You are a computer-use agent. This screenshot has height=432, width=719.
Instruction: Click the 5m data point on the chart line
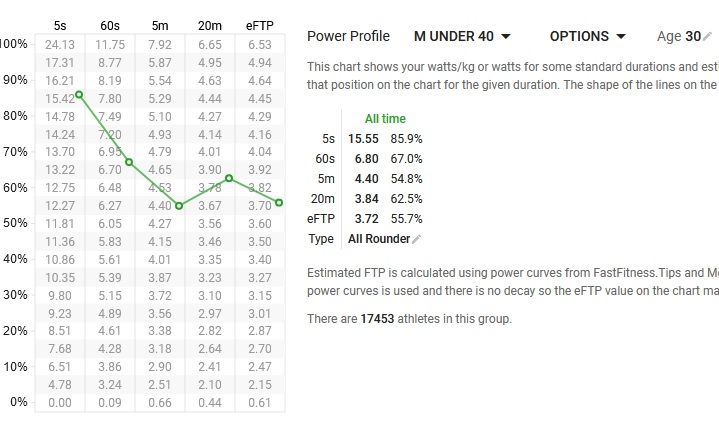coord(179,206)
